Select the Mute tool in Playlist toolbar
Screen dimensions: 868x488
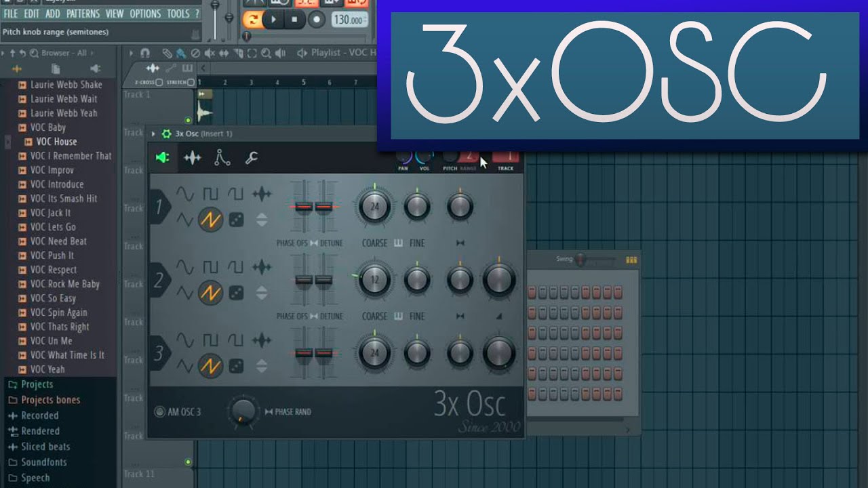(210, 53)
